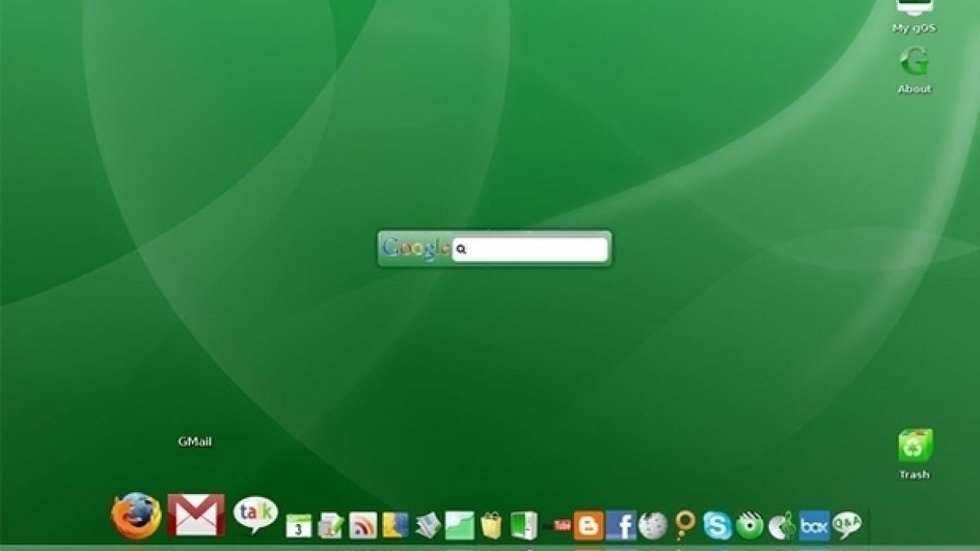Open the Gmail envelope icon in dock
The image size is (980, 551).
click(196, 515)
